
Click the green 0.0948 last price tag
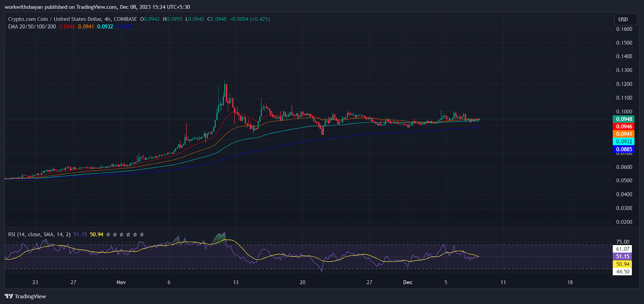click(623, 119)
